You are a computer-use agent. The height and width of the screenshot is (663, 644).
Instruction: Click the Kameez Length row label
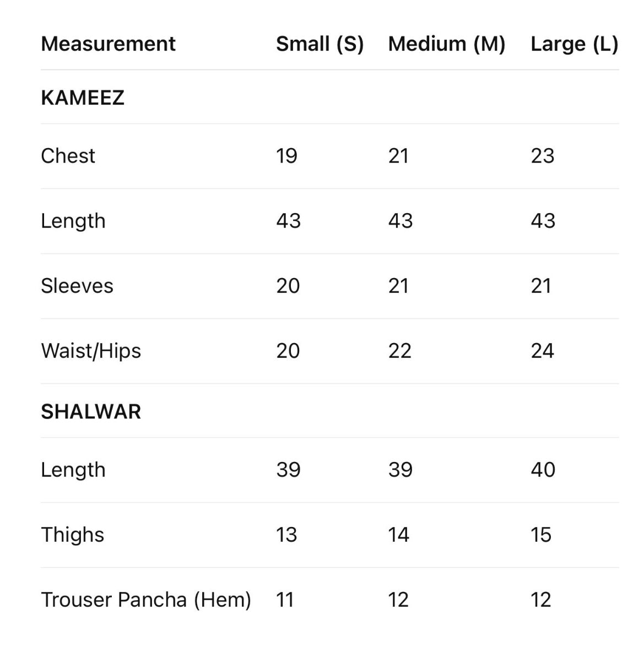[x=73, y=221]
